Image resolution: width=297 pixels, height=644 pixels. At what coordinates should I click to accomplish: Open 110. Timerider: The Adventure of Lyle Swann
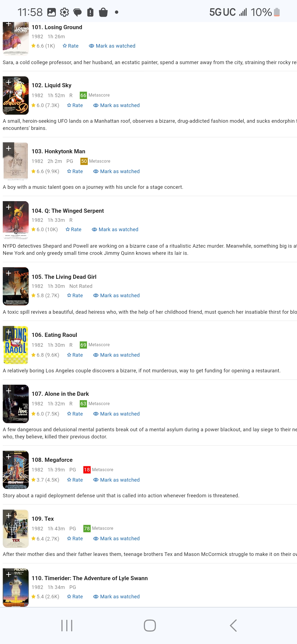[90, 578]
